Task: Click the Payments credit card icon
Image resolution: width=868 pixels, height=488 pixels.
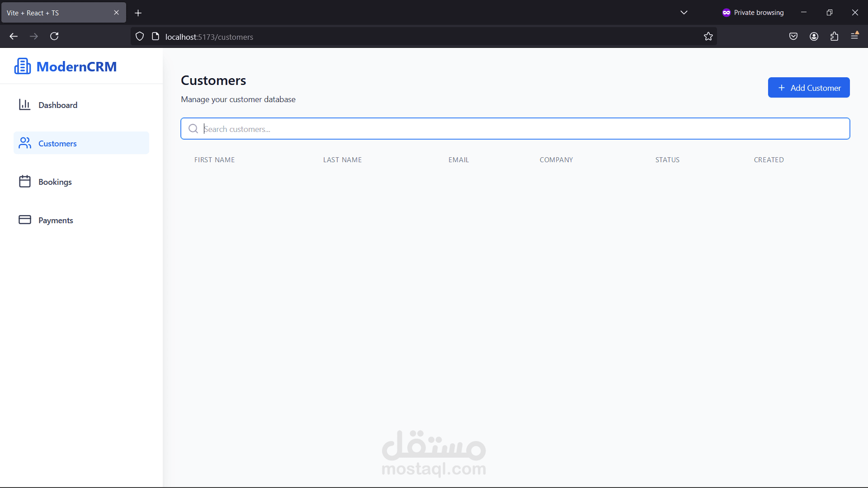Action: pyautogui.click(x=25, y=220)
